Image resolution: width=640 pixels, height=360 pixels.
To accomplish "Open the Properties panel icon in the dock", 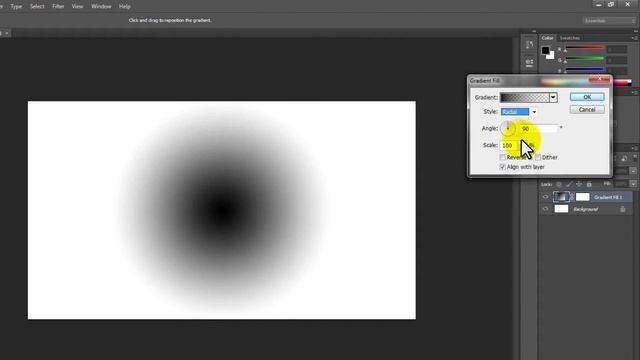I will click(x=529, y=62).
